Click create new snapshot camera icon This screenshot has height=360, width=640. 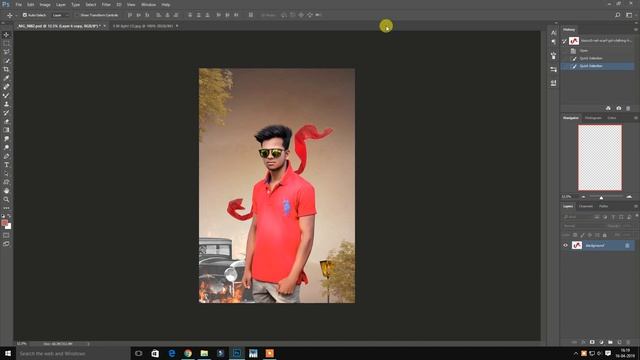618,108
